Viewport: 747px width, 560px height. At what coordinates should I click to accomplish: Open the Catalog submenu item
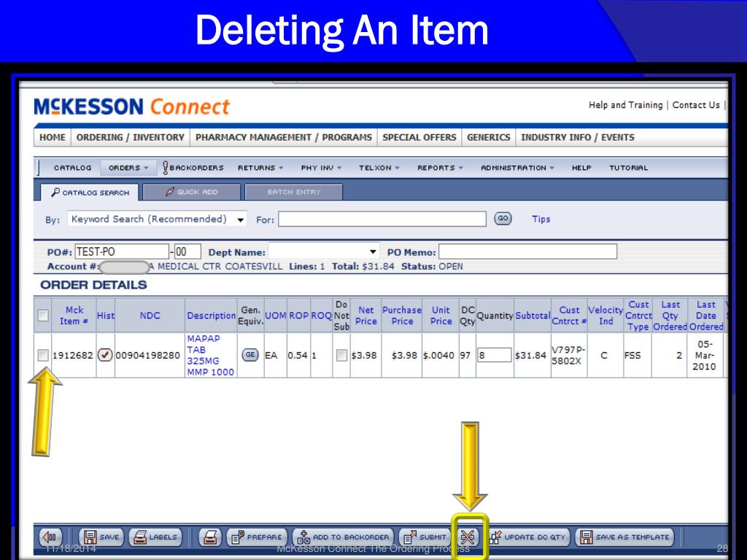pos(72,168)
